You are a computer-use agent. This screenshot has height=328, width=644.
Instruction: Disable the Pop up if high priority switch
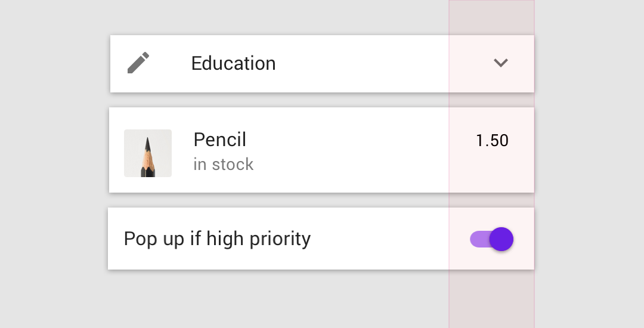click(x=491, y=239)
